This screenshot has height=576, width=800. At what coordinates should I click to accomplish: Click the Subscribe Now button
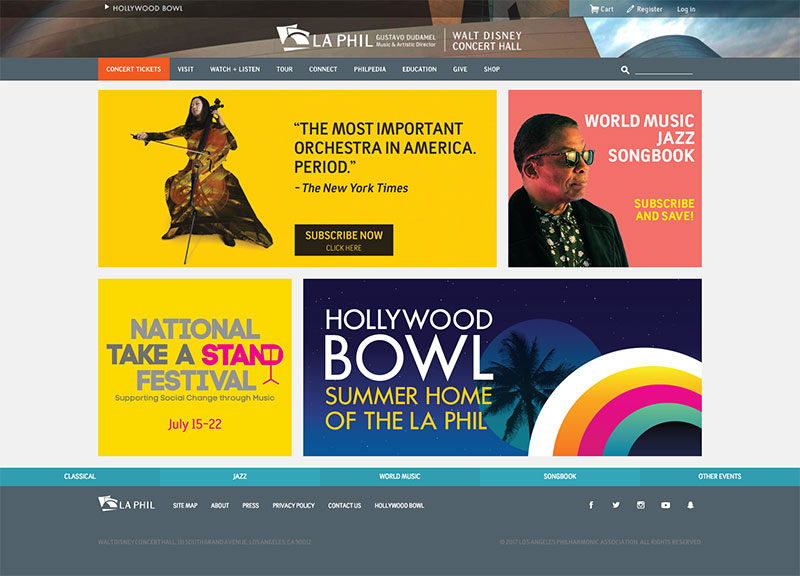[344, 240]
